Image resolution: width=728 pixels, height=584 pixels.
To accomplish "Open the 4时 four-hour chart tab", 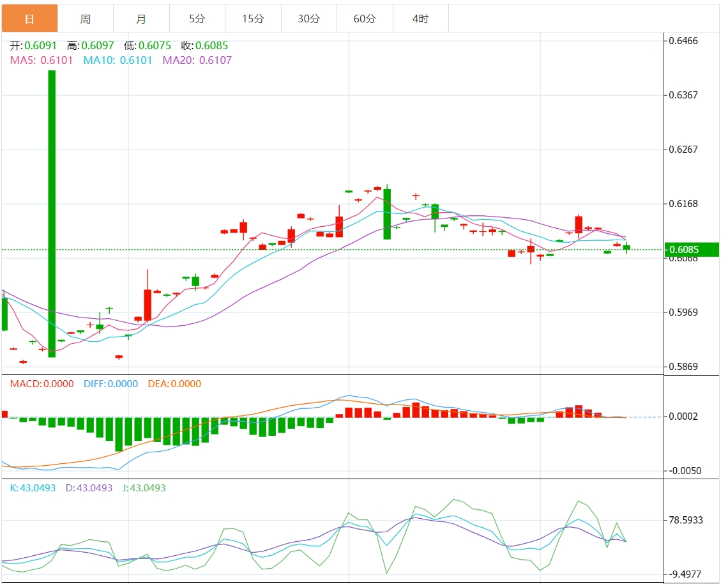I will point(420,19).
